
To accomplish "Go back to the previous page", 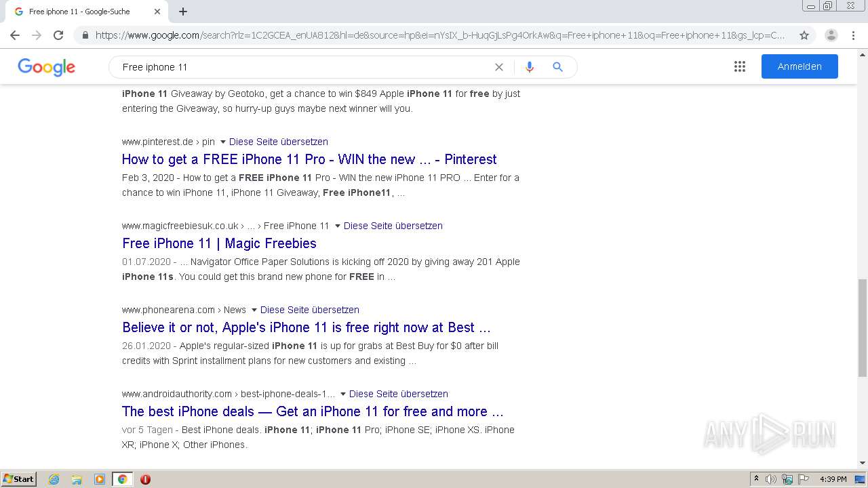I will pyautogui.click(x=15, y=35).
